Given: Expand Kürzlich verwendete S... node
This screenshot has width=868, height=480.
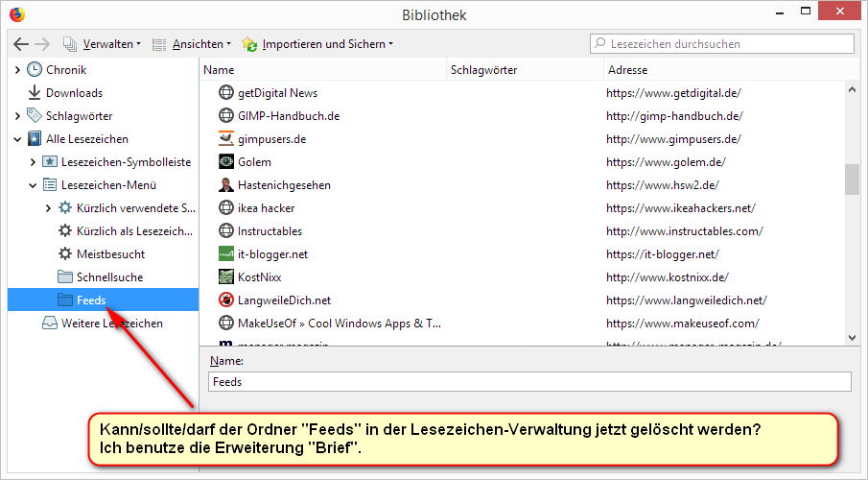Looking at the screenshot, I should pyautogui.click(x=48, y=208).
